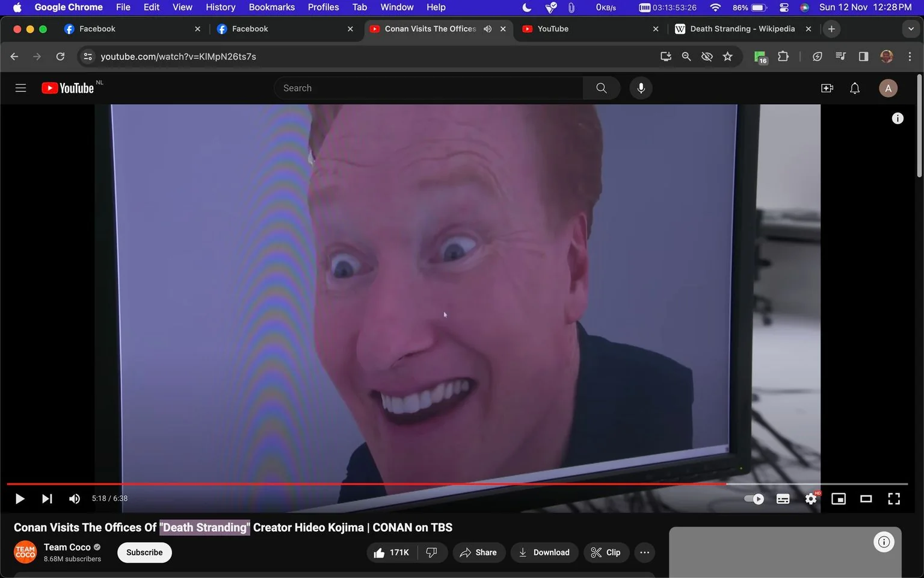The image size is (924, 578).
Task: Create a Clip from the video
Action: tap(606, 553)
